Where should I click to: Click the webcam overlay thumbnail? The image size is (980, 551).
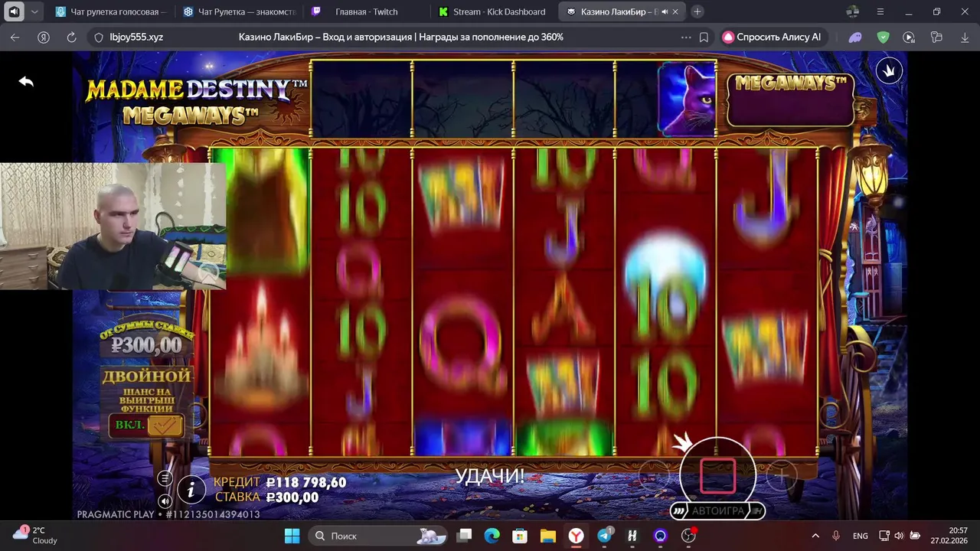point(113,227)
